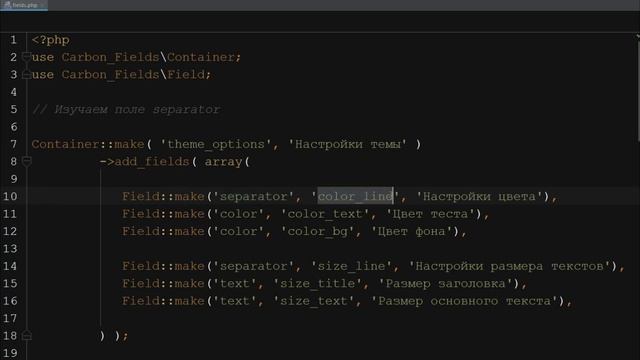Click line number 7 in the gutter
Screen dimensions: 640x360
(13, 144)
